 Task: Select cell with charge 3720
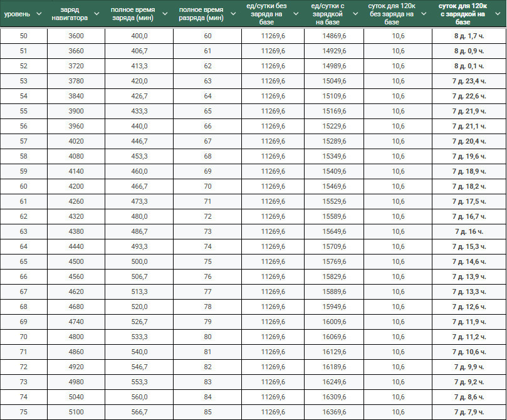click(x=76, y=66)
